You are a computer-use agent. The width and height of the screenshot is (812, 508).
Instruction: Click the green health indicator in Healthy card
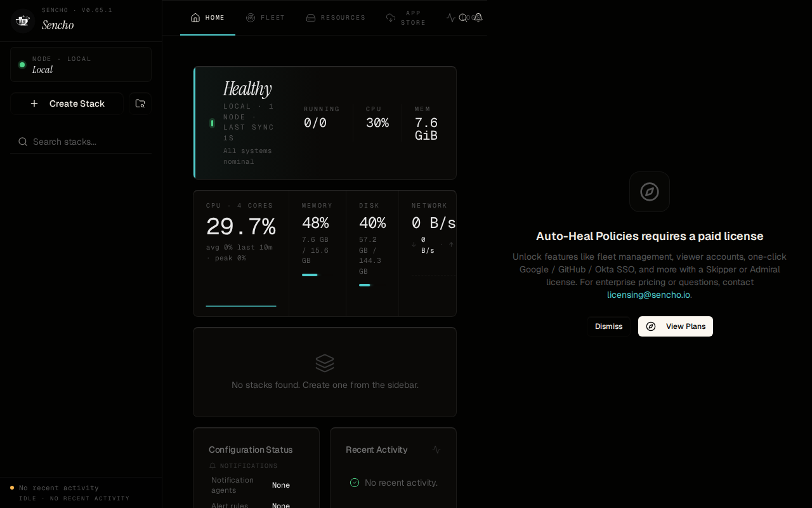(x=212, y=123)
